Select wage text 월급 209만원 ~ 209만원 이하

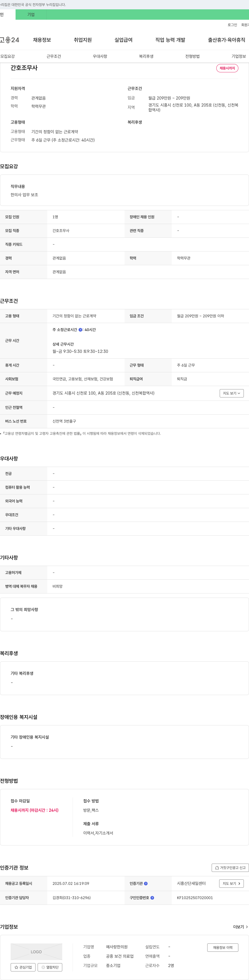(x=201, y=316)
